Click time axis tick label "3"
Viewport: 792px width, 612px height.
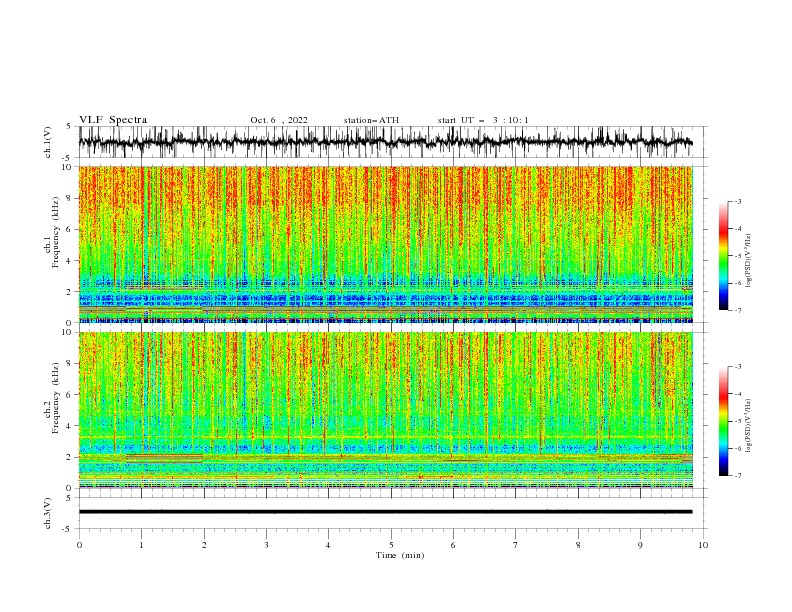click(x=266, y=545)
